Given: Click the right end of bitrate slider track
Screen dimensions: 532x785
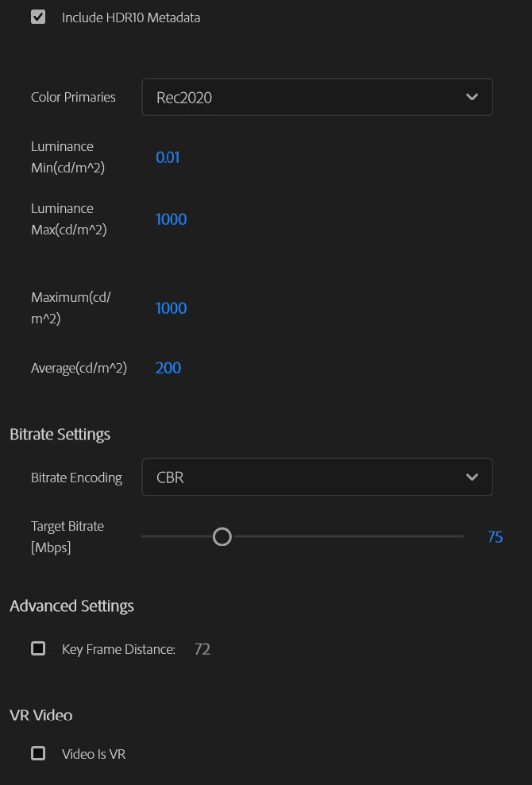Looking at the screenshot, I should point(461,536).
